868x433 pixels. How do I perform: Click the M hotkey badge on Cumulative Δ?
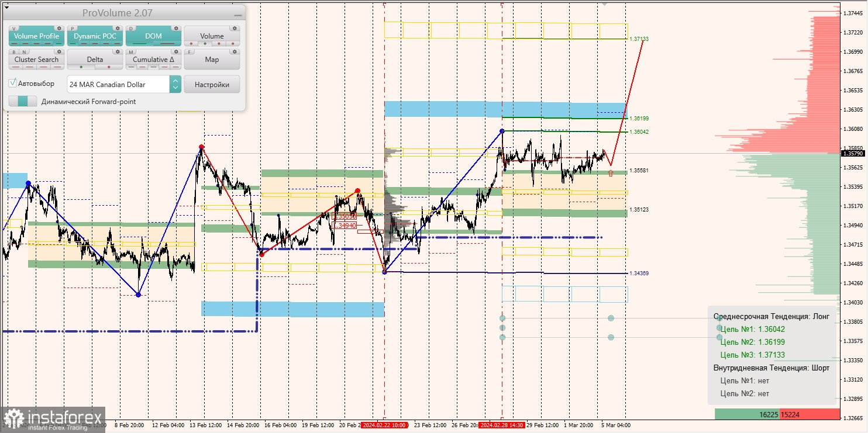click(x=131, y=51)
